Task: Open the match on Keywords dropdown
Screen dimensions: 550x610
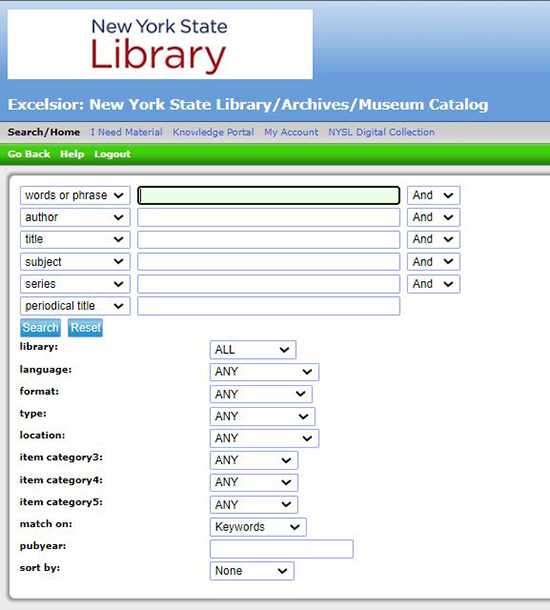Action: pyautogui.click(x=258, y=527)
